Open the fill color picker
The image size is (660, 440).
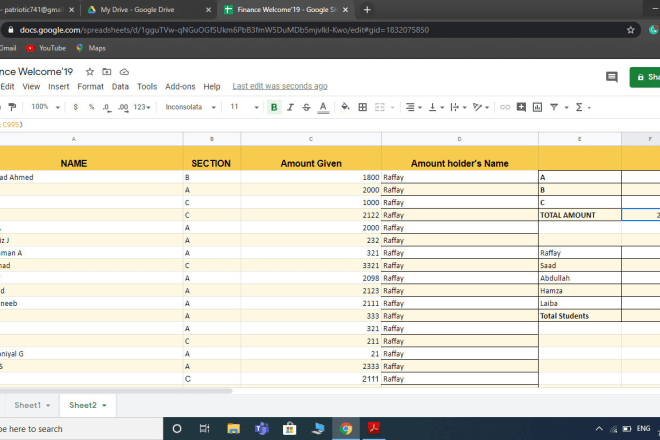click(346, 106)
